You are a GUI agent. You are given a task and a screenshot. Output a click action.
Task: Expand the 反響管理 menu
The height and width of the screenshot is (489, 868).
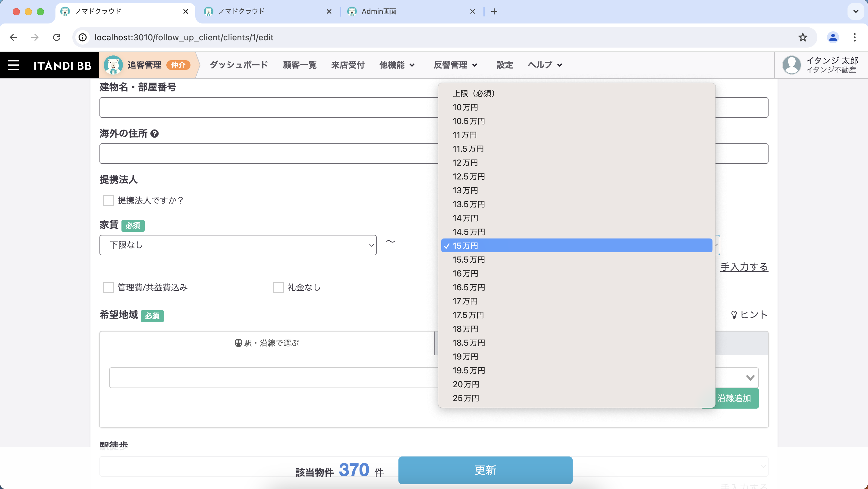pos(455,65)
